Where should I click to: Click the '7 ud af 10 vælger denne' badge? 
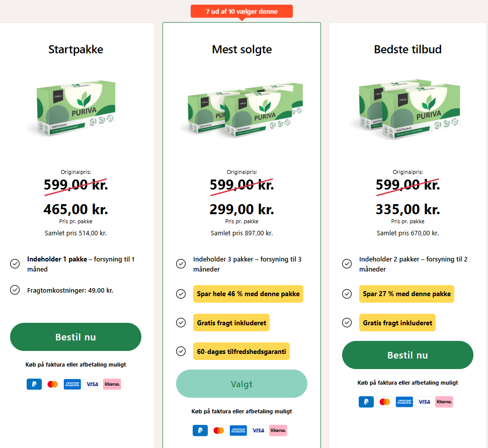[241, 11]
